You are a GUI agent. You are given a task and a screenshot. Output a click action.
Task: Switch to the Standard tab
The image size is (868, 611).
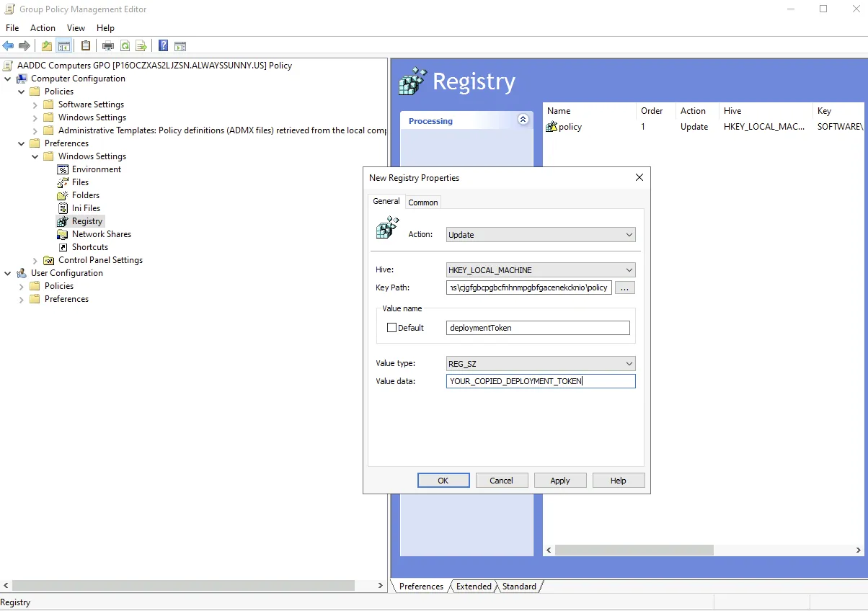pyautogui.click(x=519, y=587)
